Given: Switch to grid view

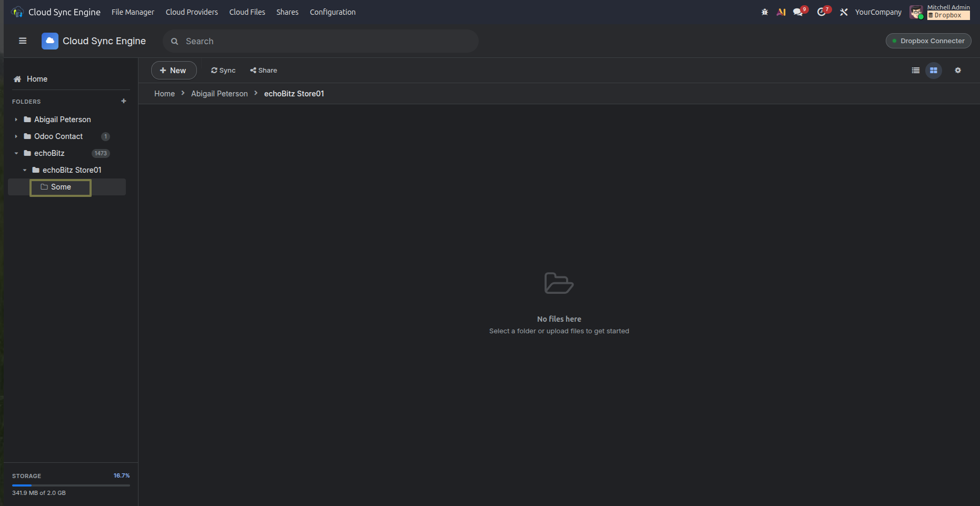Looking at the screenshot, I should click(x=934, y=71).
